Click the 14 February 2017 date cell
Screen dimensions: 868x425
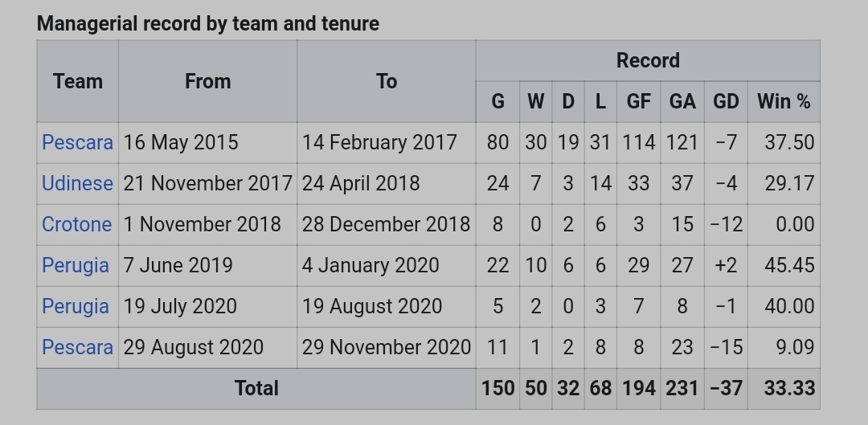pos(379,142)
